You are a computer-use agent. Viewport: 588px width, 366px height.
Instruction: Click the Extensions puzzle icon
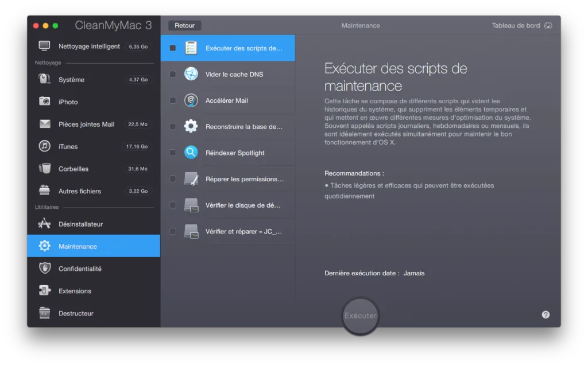tap(44, 290)
